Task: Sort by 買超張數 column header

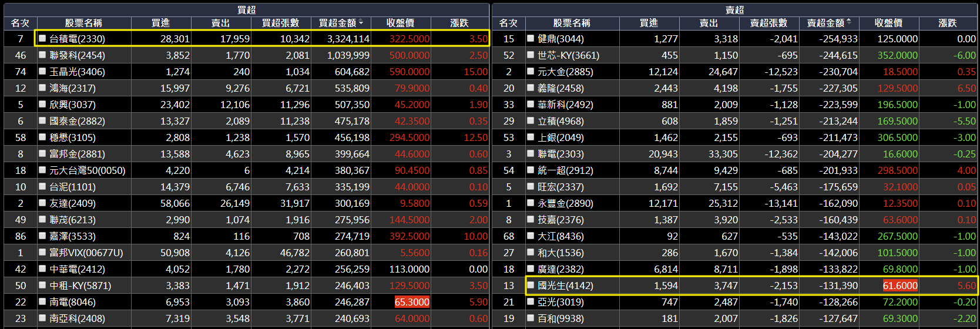Action: (x=280, y=23)
